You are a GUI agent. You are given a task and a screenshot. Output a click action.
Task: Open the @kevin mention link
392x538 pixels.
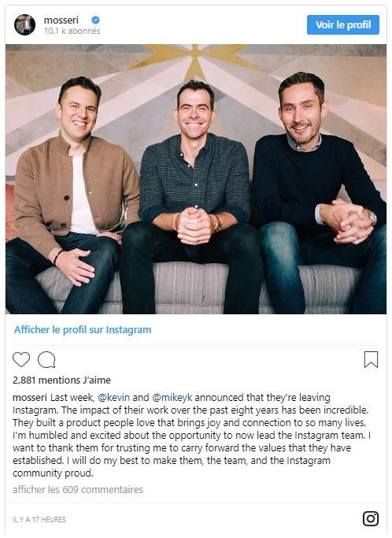[114, 398]
